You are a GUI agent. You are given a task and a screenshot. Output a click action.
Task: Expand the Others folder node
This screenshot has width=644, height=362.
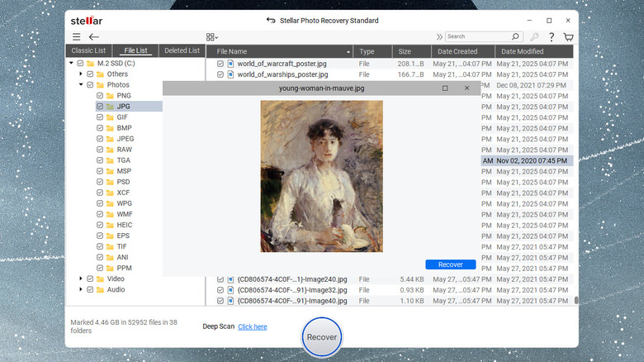(81, 74)
